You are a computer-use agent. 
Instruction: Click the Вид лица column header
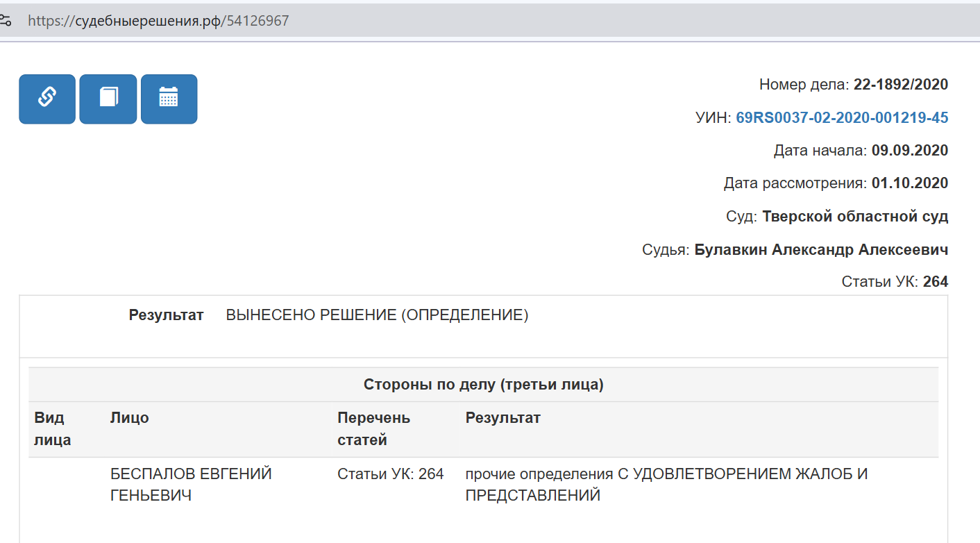click(x=52, y=428)
